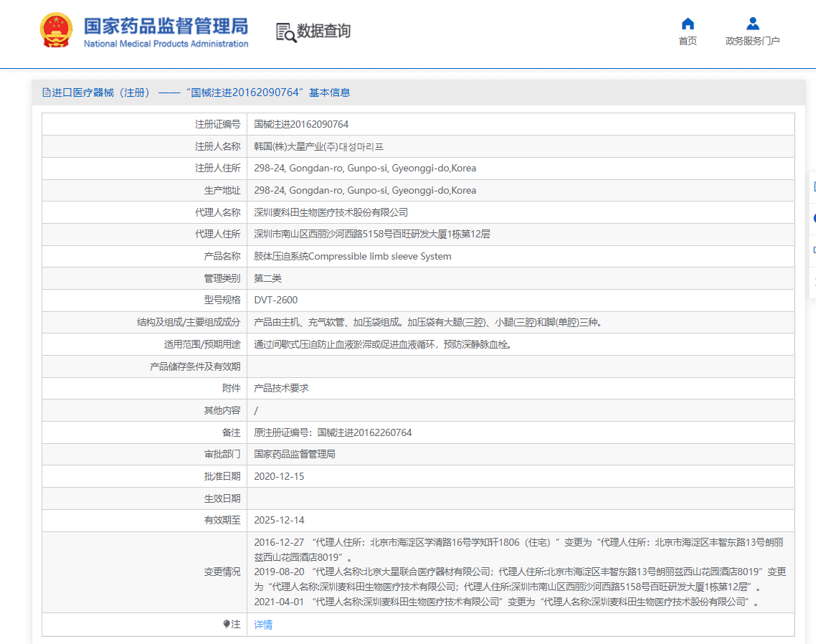The height and width of the screenshot is (644, 816).
Task: Select the registration number 国械注进20162090764 cell
Action: pyautogui.click(x=302, y=124)
